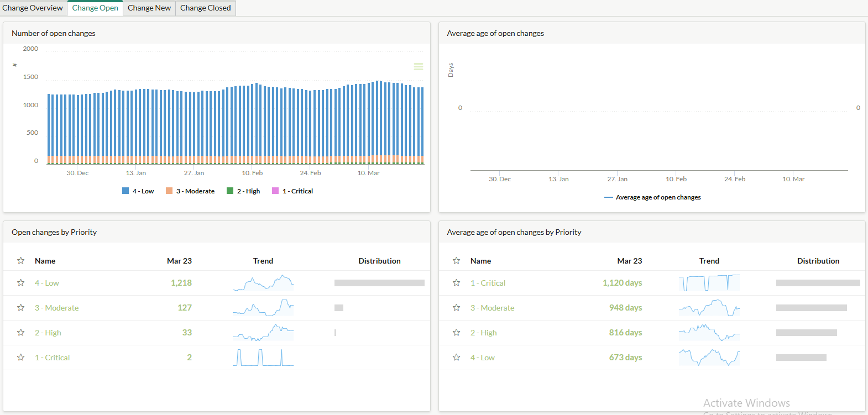Star the 4 - Low open changes row
The width and height of the screenshot is (868, 415).
(21, 283)
